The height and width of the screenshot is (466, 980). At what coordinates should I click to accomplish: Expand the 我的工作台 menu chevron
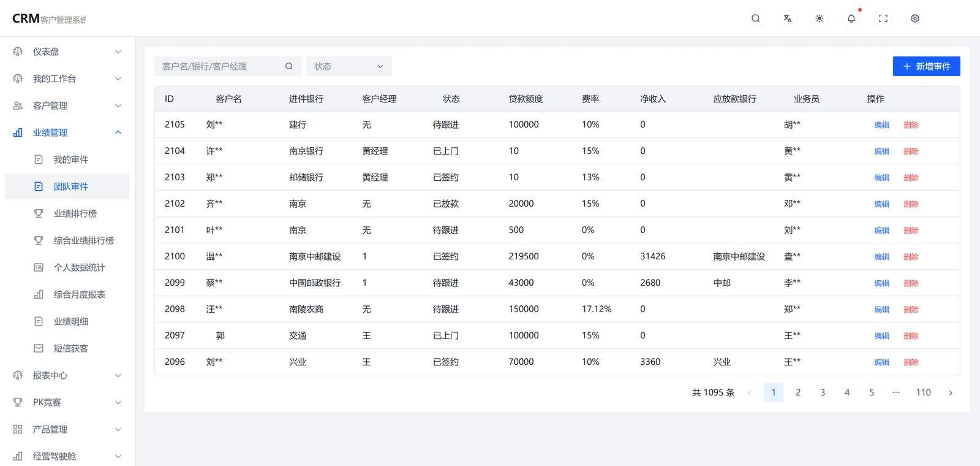tap(118, 78)
